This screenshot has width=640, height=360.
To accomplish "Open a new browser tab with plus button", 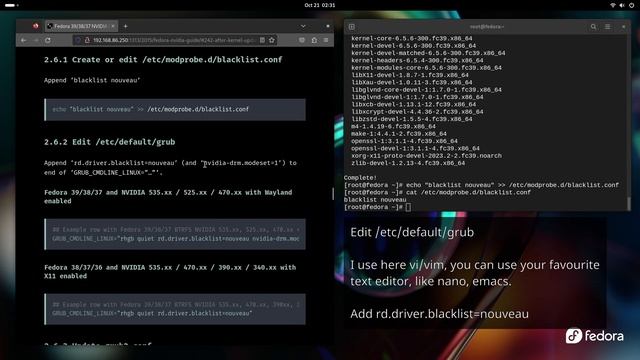I will click(125, 26).
